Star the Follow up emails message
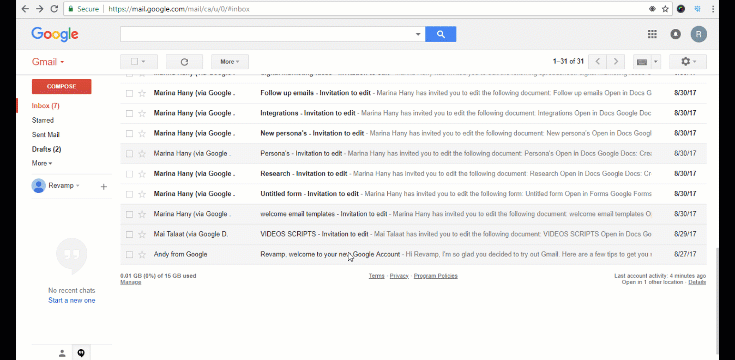 142,93
